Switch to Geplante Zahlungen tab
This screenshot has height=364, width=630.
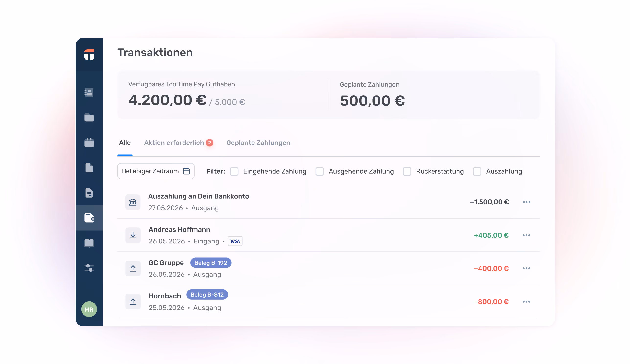click(x=258, y=143)
